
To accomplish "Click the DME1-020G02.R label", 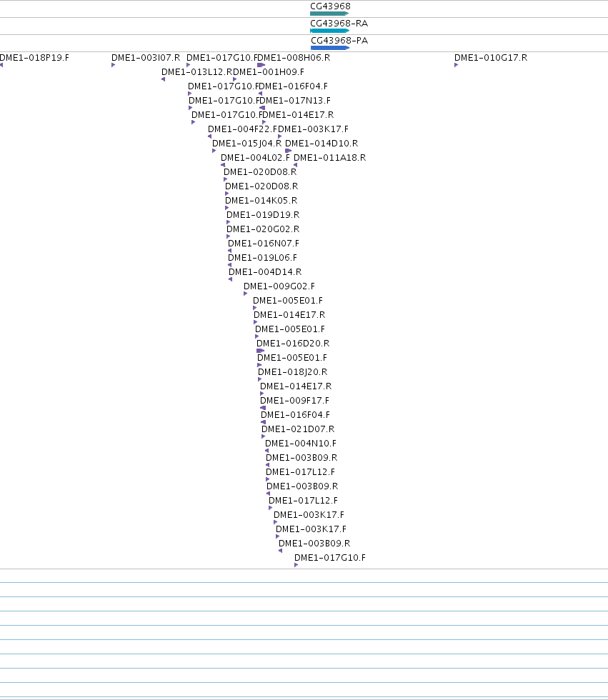I will pos(263,229).
